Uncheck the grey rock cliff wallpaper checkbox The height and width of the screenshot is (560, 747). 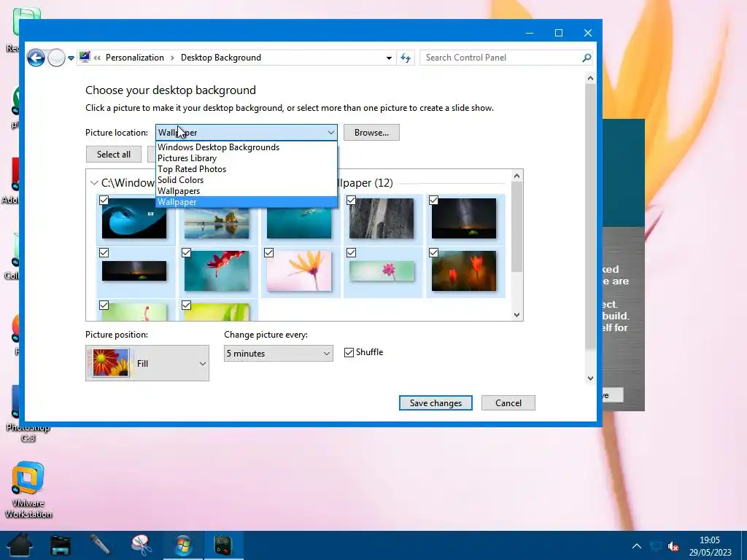point(351,201)
